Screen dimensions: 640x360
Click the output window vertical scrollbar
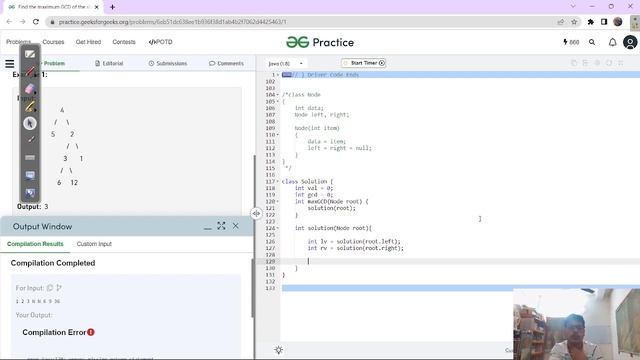point(253,287)
